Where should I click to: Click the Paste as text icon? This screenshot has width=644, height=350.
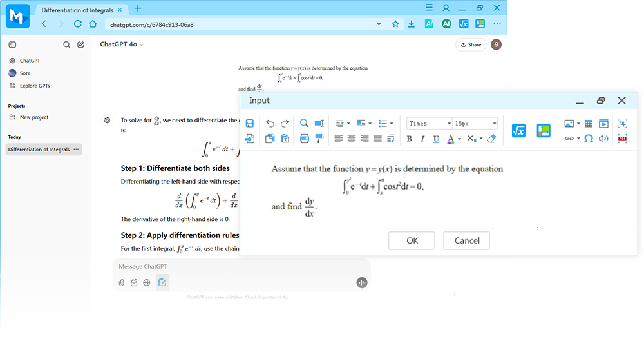[x=285, y=139]
